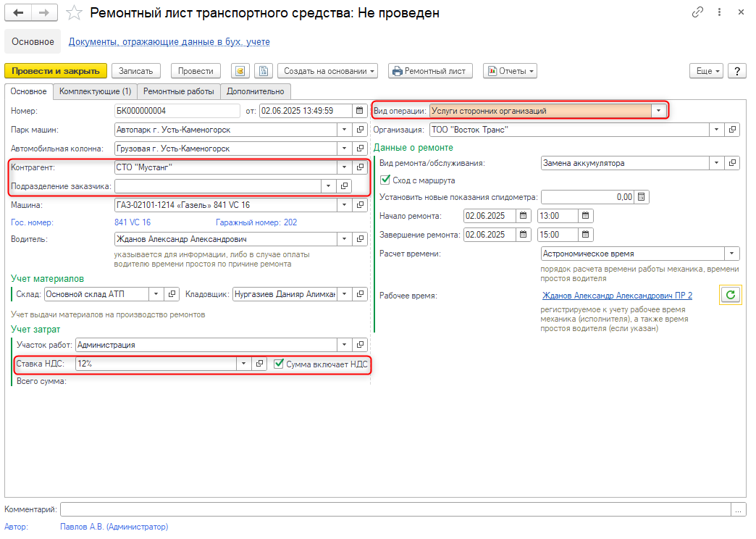Click the help question mark button

[x=737, y=71]
